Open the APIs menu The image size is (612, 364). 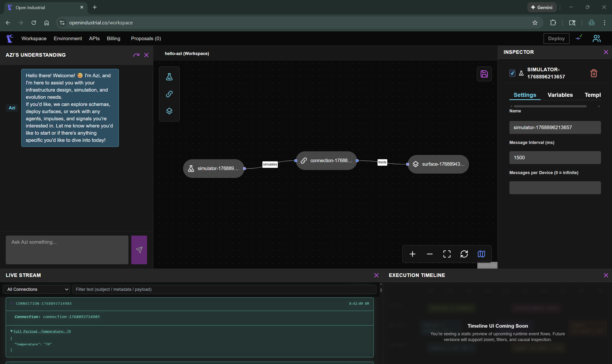pos(94,39)
